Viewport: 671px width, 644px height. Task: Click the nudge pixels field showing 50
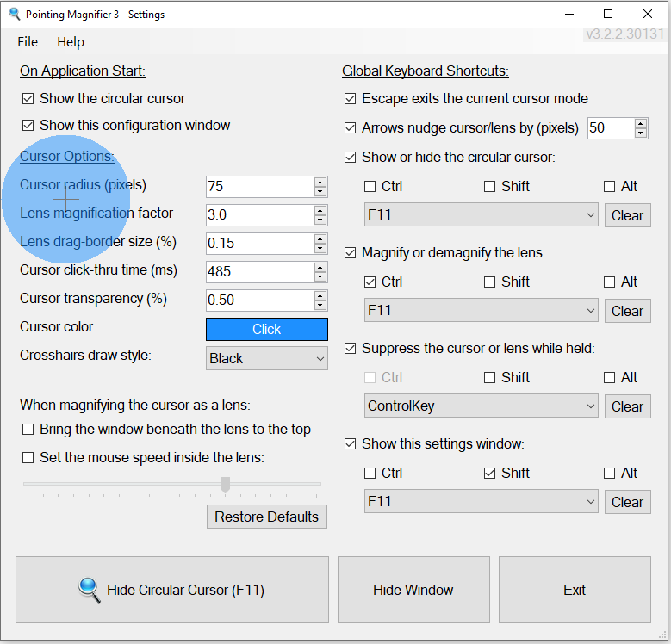[611, 128]
